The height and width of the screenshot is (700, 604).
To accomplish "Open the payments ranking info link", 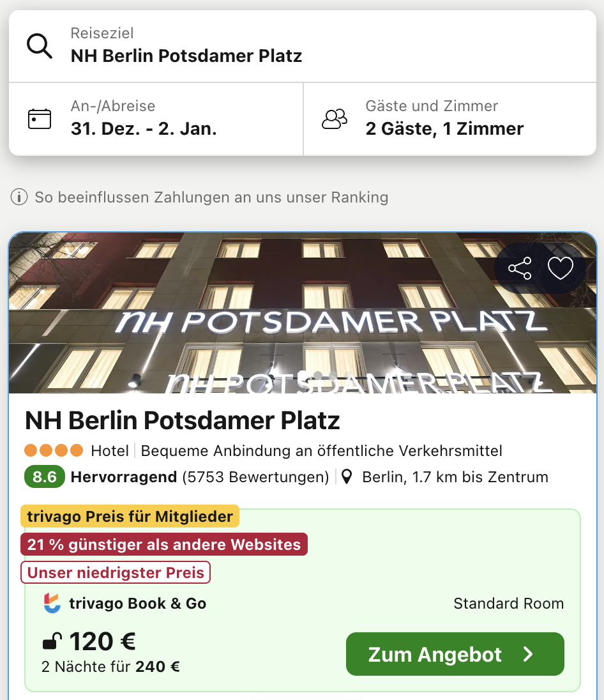I will tap(211, 197).
